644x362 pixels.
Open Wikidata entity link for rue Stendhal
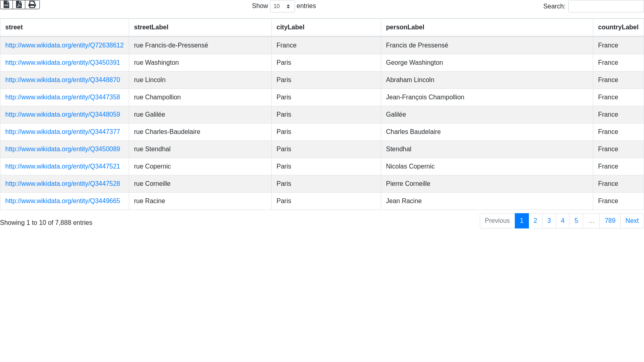(x=62, y=149)
